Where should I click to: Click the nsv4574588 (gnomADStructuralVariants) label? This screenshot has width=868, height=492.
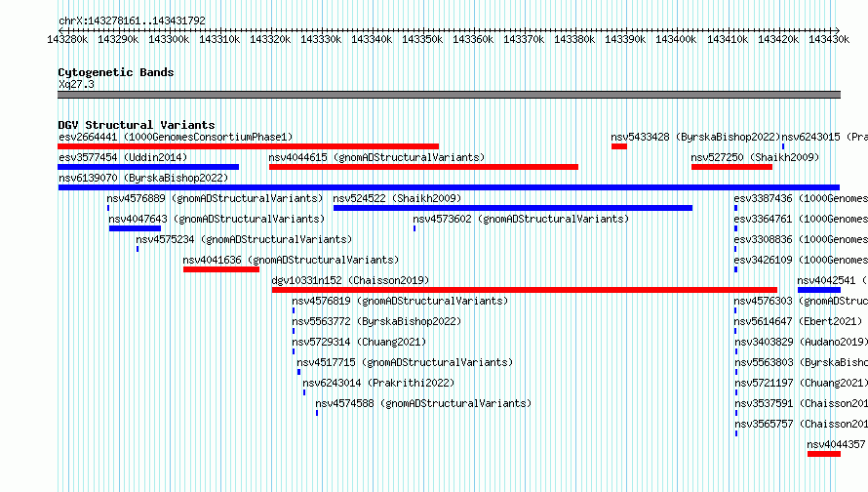tap(423, 403)
